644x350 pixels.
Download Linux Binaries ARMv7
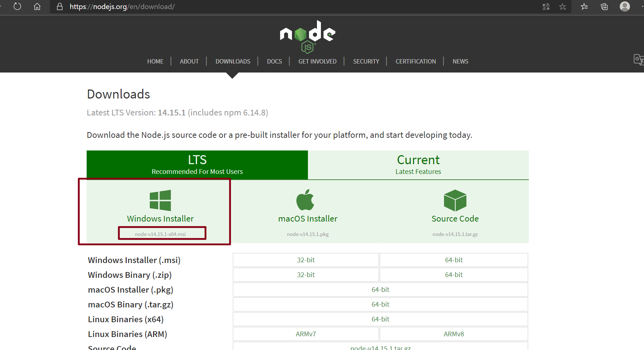tap(306, 334)
